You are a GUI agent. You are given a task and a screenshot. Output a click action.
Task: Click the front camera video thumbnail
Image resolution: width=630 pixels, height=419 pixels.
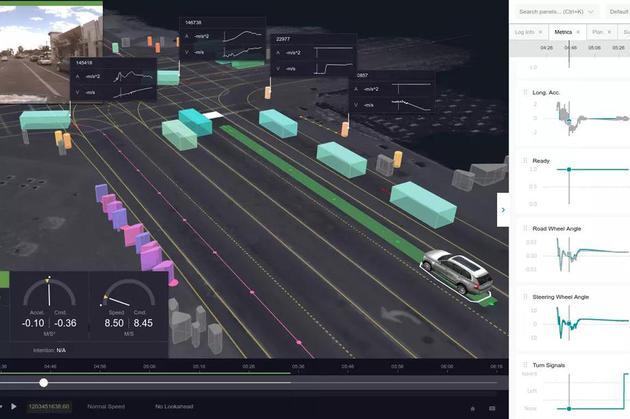click(x=51, y=49)
